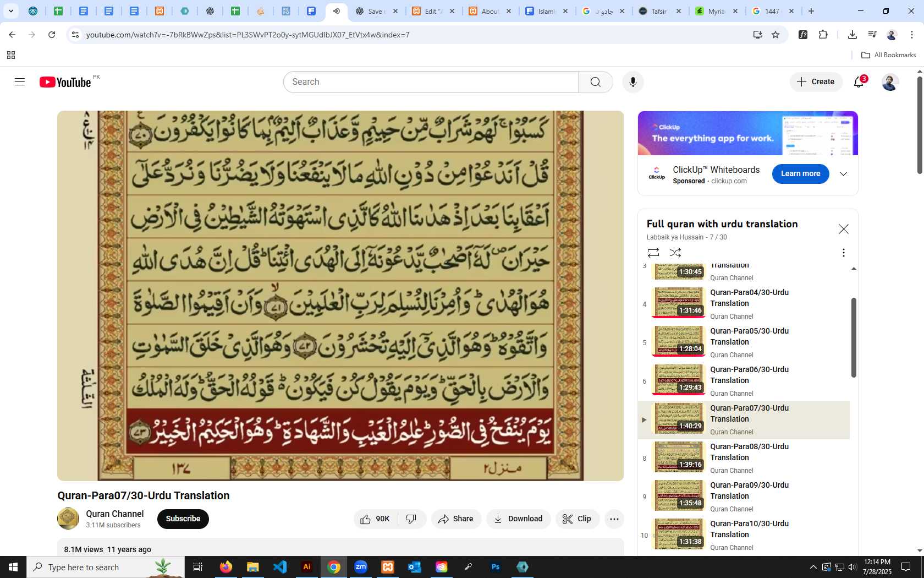Click the address bar URL
The image size is (924, 578).
(x=248, y=35)
